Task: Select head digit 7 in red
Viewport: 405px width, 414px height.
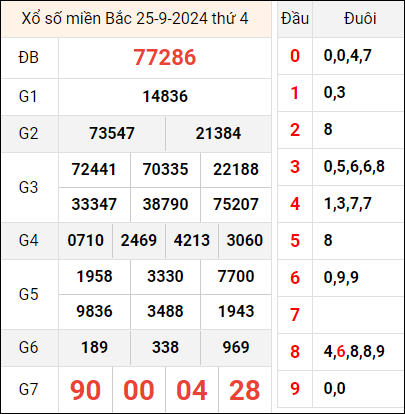Action: pyautogui.click(x=295, y=315)
